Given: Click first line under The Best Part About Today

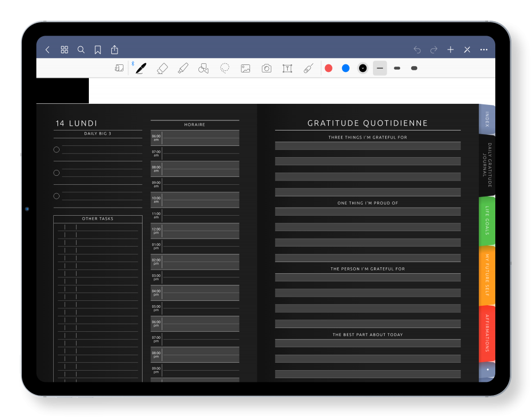Looking at the screenshot, I should (368, 344).
